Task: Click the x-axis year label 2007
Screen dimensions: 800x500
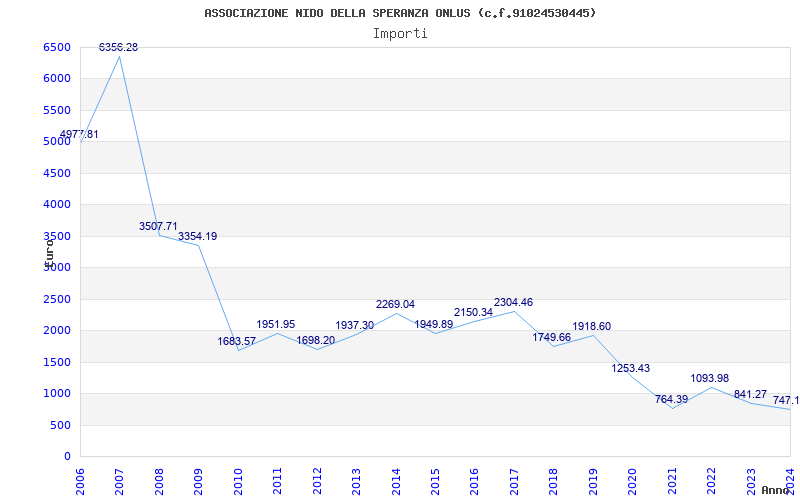Action: click(x=119, y=482)
